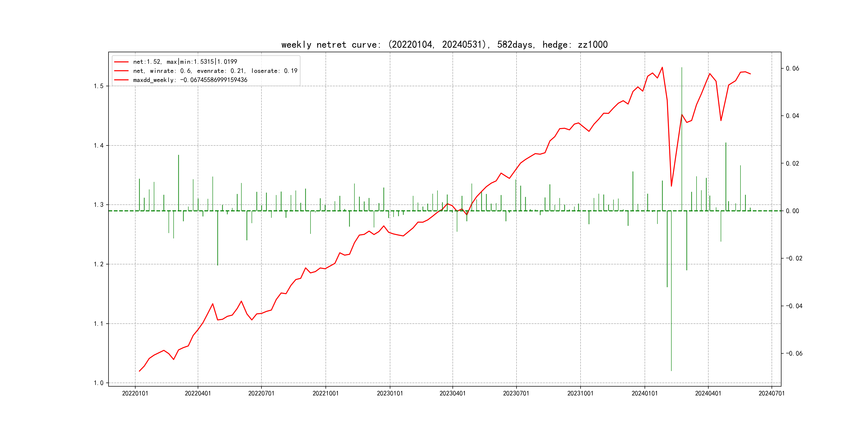The height and width of the screenshot is (434, 868).
Task: Click x-axis date label 20221001
Action: coord(325,393)
